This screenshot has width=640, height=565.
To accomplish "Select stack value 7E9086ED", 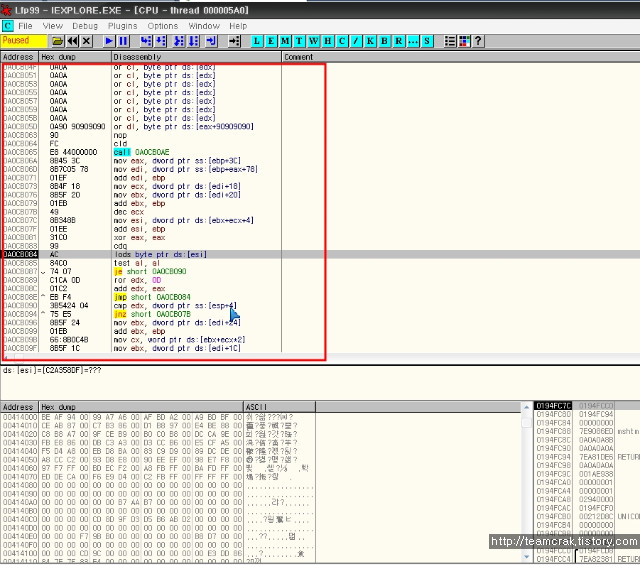I will click(x=596, y=431).
